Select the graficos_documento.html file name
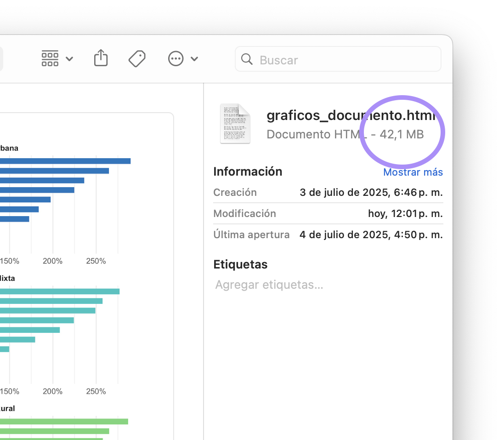This screenshot has width=504, height=440. [350, 115]
